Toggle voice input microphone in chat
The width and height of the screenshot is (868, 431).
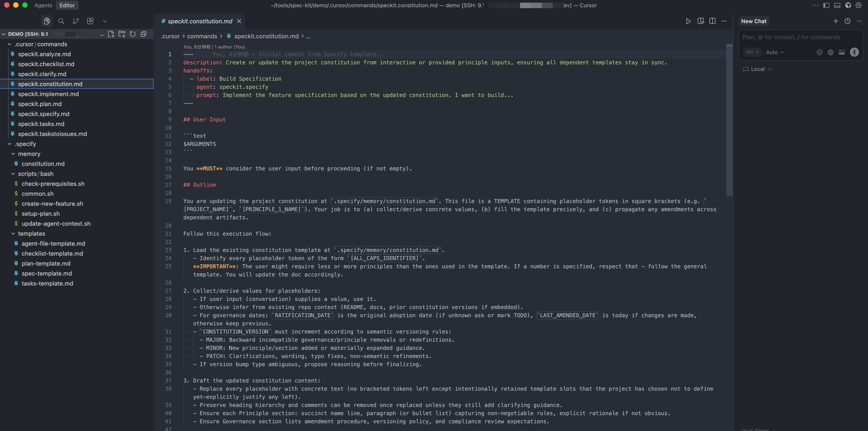pos(854,52)
